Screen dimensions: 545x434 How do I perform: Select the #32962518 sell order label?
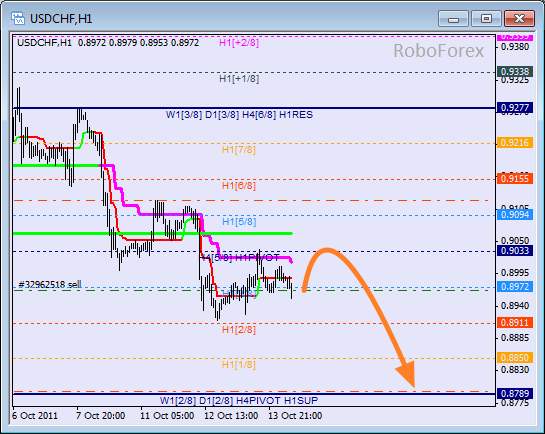click(50, 285)
